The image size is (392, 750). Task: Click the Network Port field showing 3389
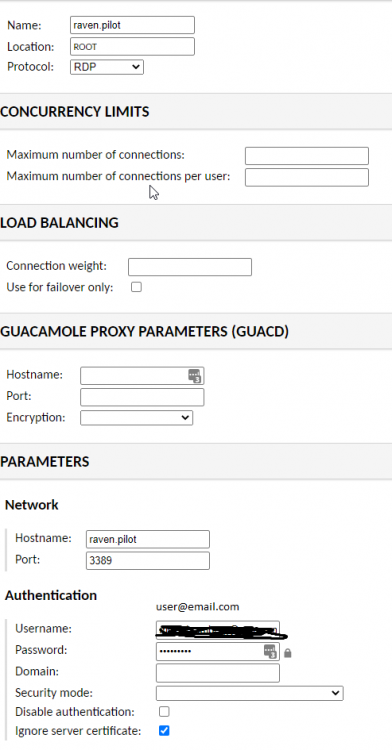pyautogui.click(x=148, y=561)
